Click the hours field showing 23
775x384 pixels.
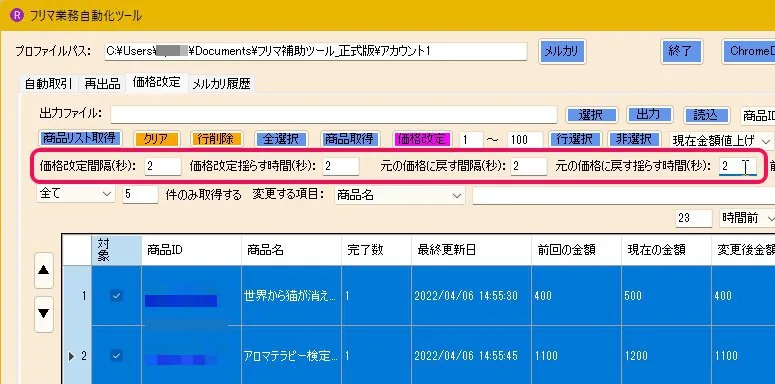[693, 218]
